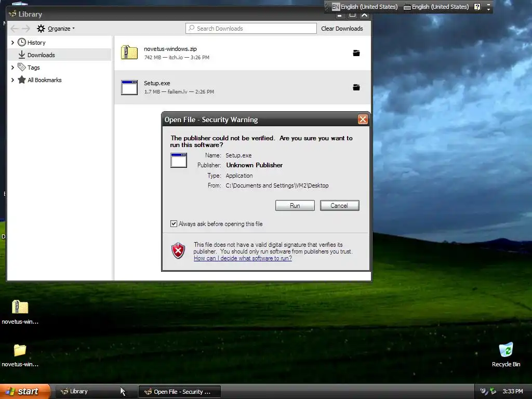The width and height of the screenshot is (532, 399).
Task: Click the taskbar clock showing 3:33 PM
Action: [513, 391]
